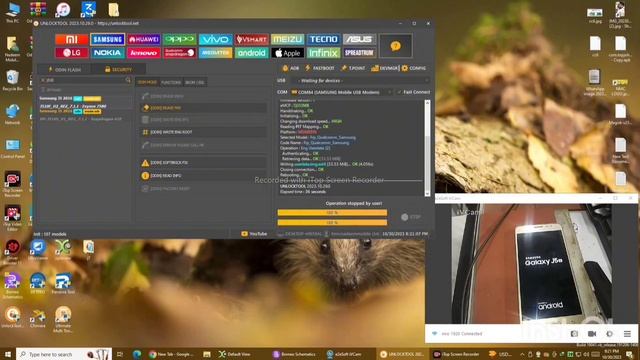This screenshot has width=640, height=360.
Task: Select the Lenovo brand tile
Action: pyautogui.click(x=144, y=53)
